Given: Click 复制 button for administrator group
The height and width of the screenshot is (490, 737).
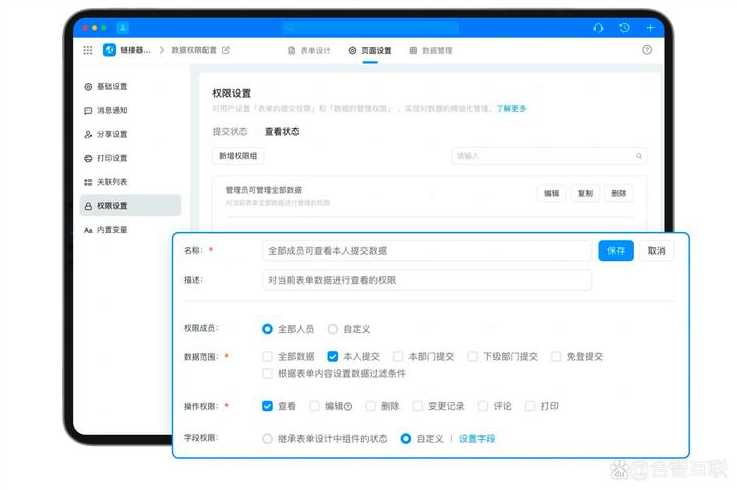Looking at the screenshot, I should (585, 193).
